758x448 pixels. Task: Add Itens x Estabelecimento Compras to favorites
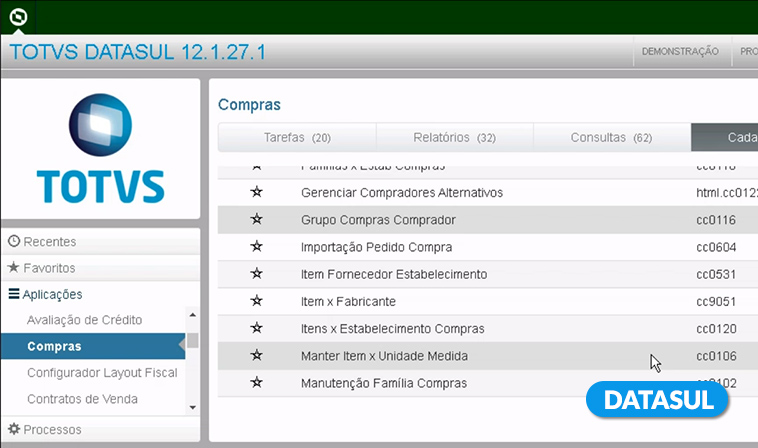tap(256, 328)
